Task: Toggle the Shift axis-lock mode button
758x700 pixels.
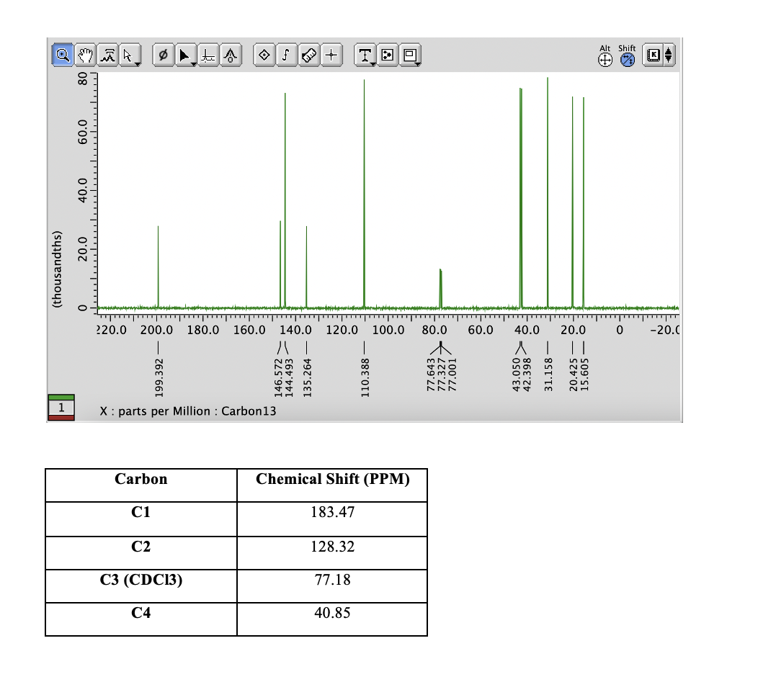Action: coord(627,55)
